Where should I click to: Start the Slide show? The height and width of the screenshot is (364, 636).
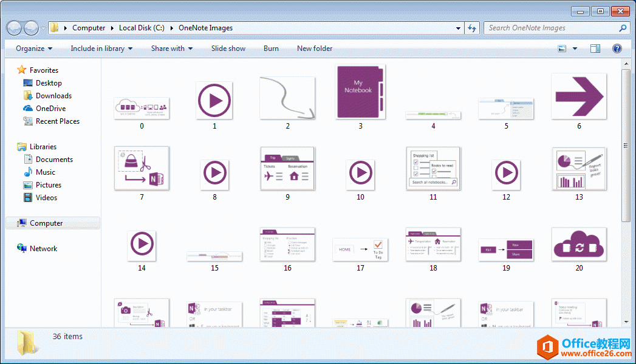(x=228, y=48)
